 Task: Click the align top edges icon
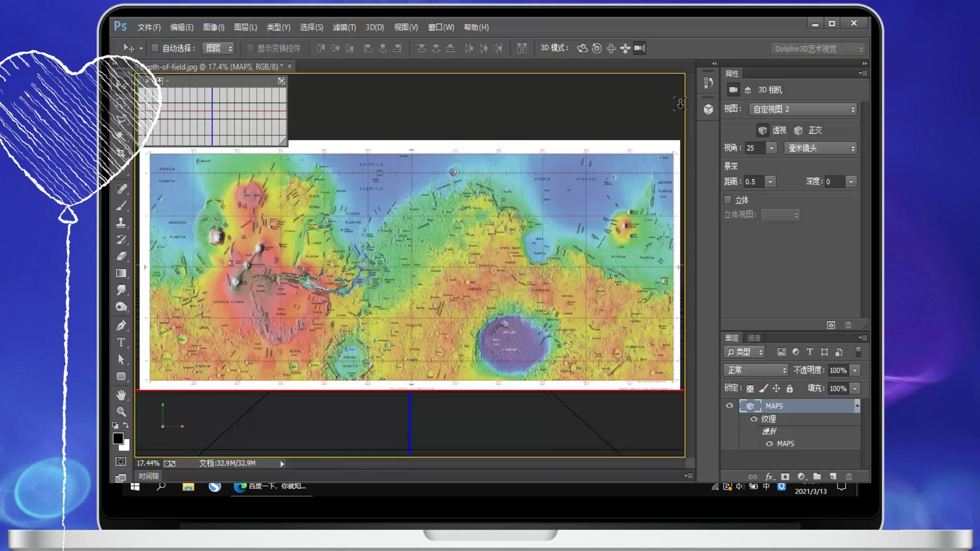[321, 48]
